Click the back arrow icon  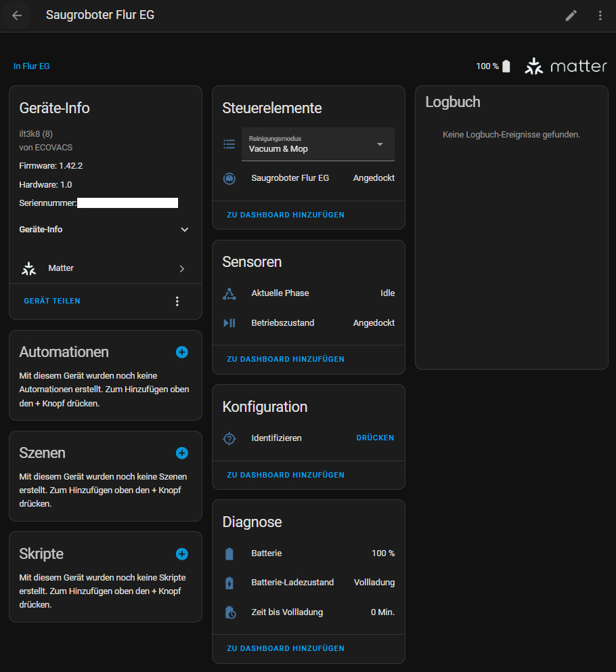click(17, 16)
